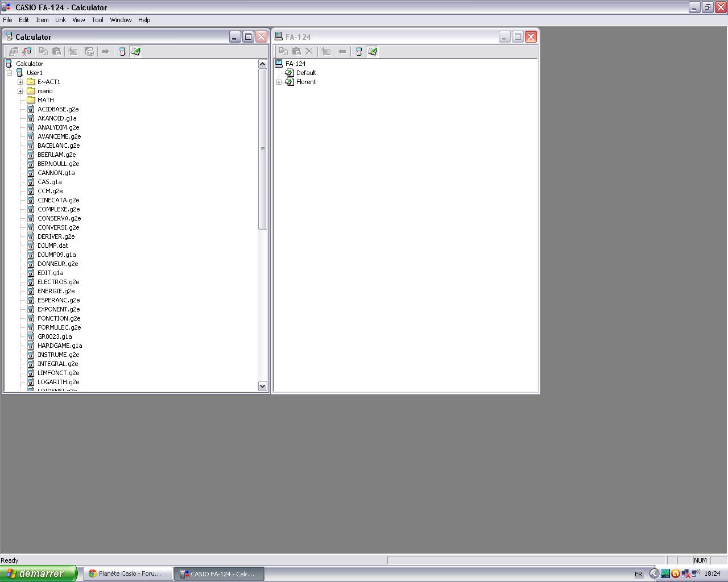Viewport: 728px width, 582px height.
Task: Open the Link menu
Action: [x=60, y=20]
